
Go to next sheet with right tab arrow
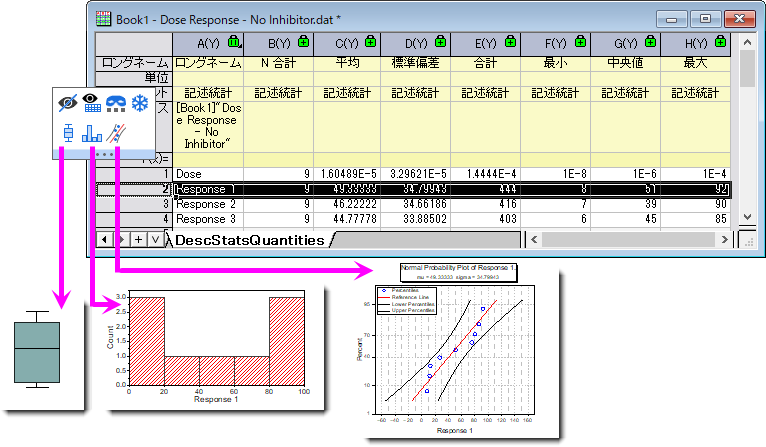pos(122,239)
